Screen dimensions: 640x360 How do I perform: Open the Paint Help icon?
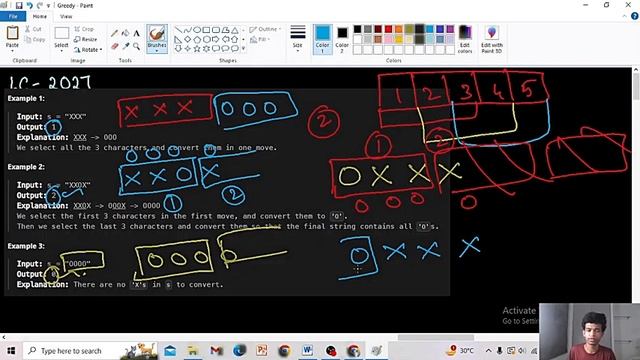pyautogui.click(x=635, y=16)
